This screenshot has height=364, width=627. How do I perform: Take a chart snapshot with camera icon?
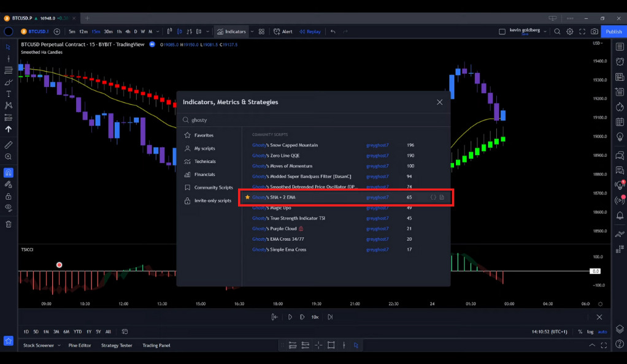(x=594, y=32)
